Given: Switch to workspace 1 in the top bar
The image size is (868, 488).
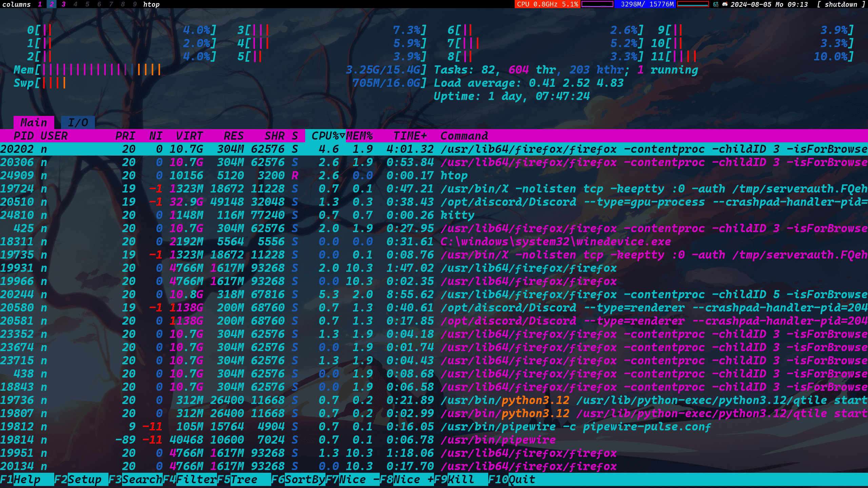Looking at the screenshot, I should click(40, 4).
